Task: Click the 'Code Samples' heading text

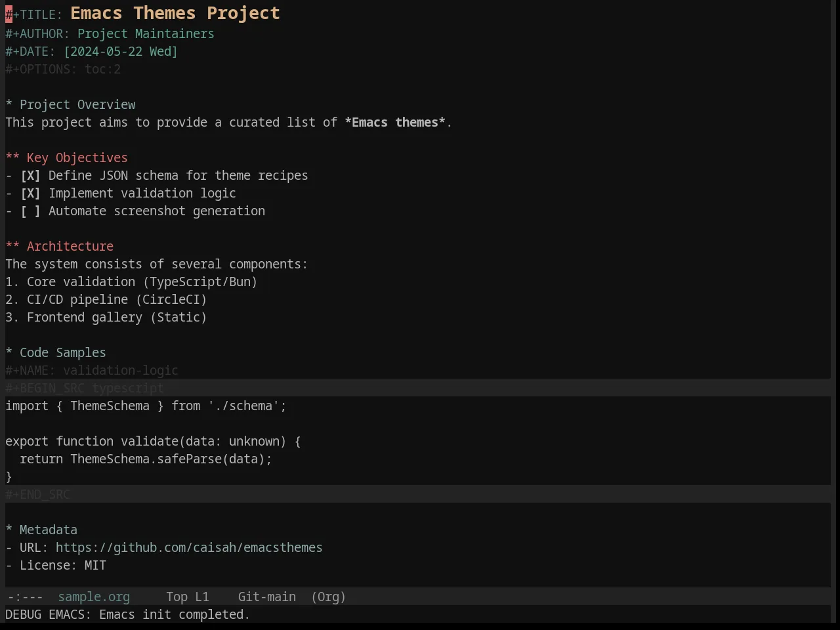Action: point(63,353)
